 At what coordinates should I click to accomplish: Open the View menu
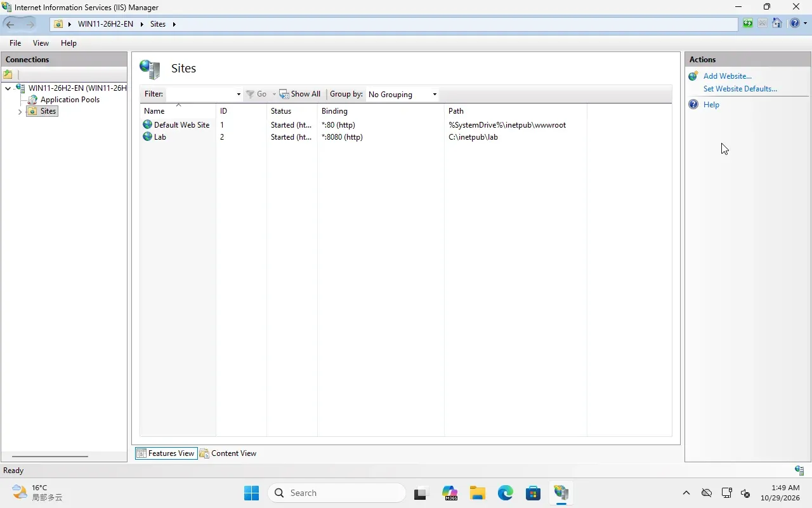(x=41, y=43)
